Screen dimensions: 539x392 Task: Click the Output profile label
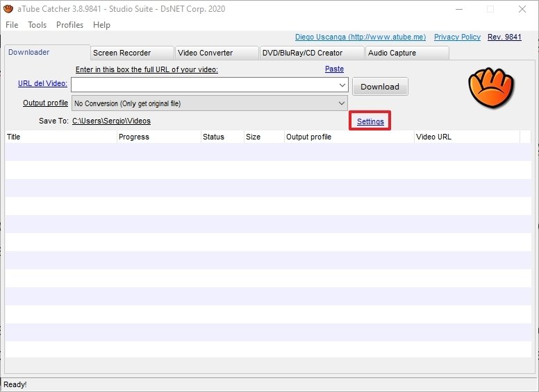pos(45,103)
